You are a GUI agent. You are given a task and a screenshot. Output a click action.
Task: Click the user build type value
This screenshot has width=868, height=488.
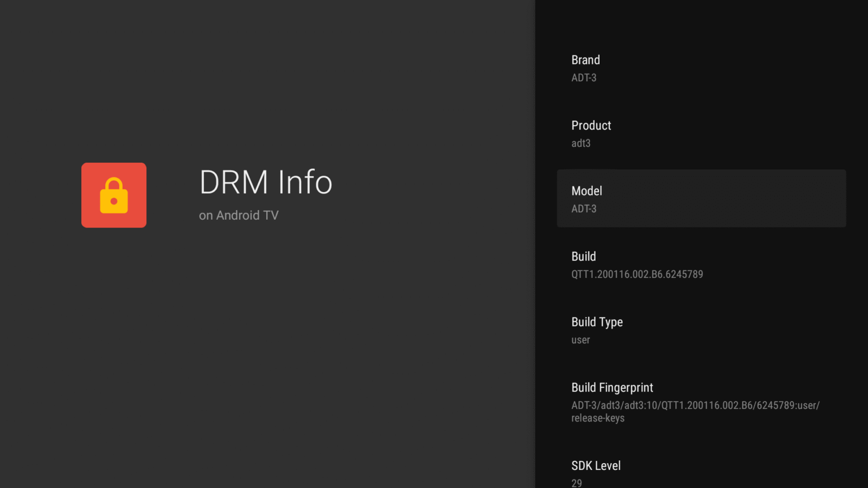[580, 339]
